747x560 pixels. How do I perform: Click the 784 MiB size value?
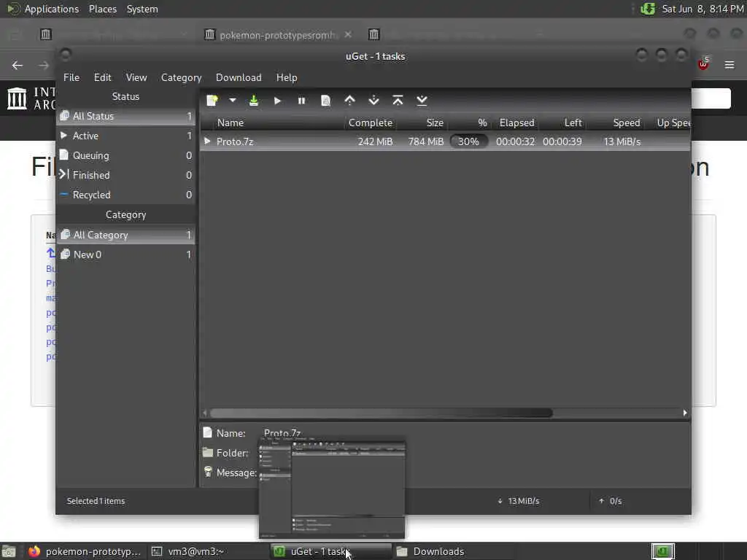[x=426, y=141]
